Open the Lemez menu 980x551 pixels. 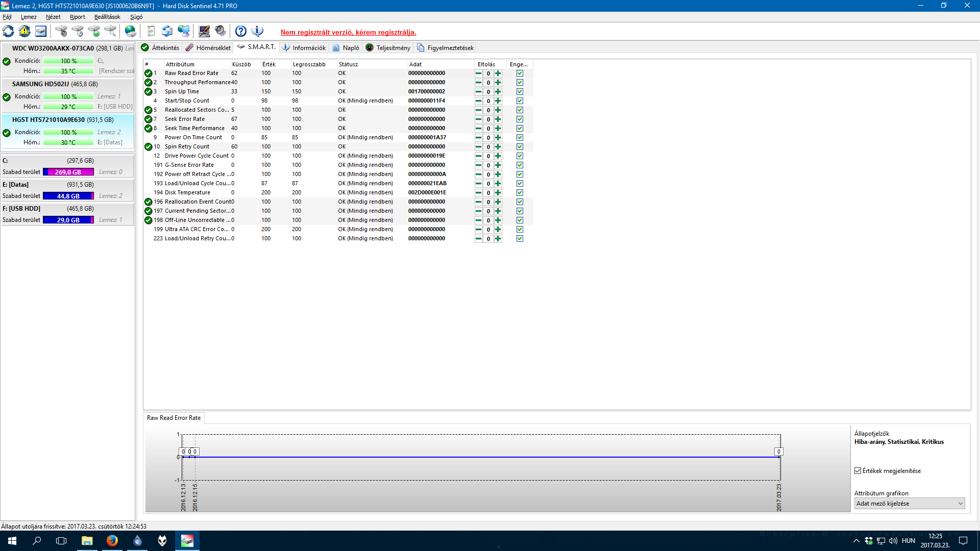point(29,17)
